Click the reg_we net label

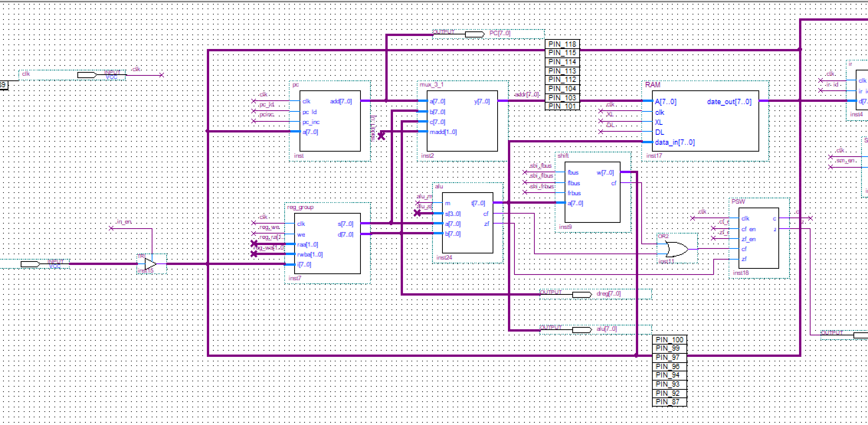pos(269,227)
